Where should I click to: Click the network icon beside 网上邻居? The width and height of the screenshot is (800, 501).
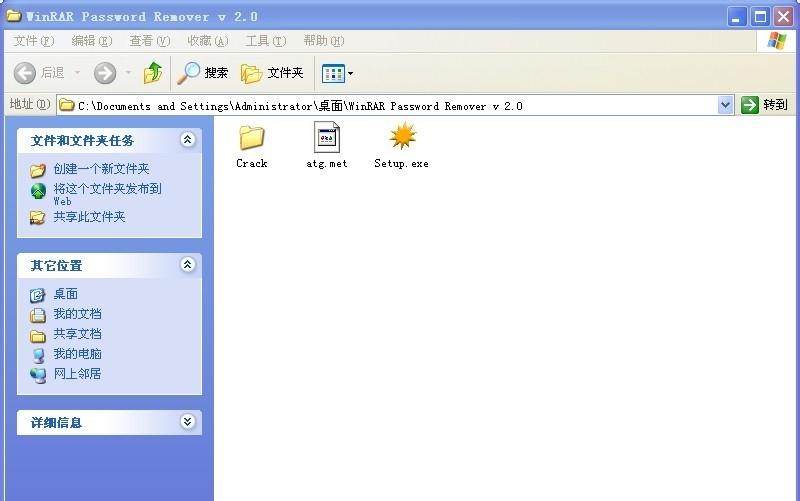tap(38, 375)
